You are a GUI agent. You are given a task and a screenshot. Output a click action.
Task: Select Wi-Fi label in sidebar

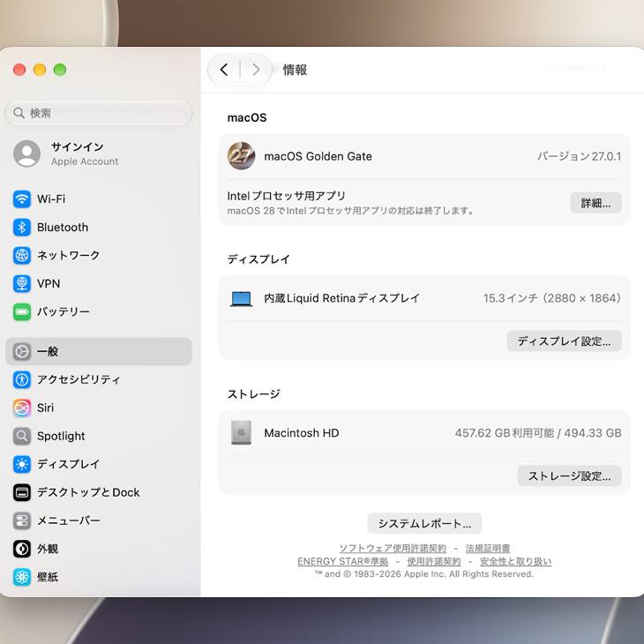[51, 199]
